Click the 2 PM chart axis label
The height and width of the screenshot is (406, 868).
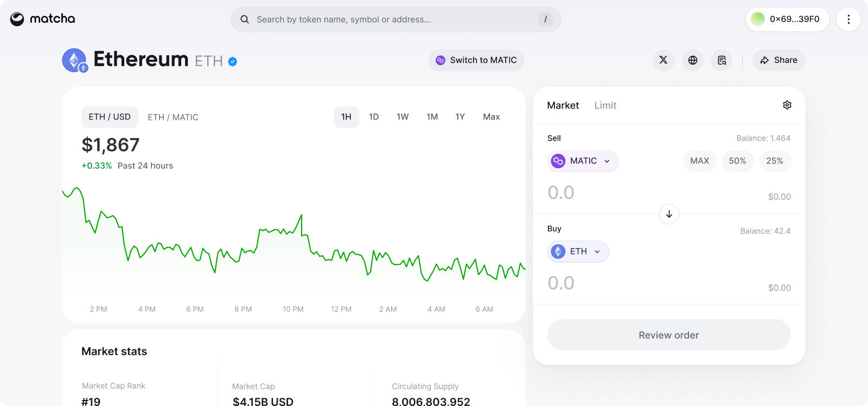(99, 309)
